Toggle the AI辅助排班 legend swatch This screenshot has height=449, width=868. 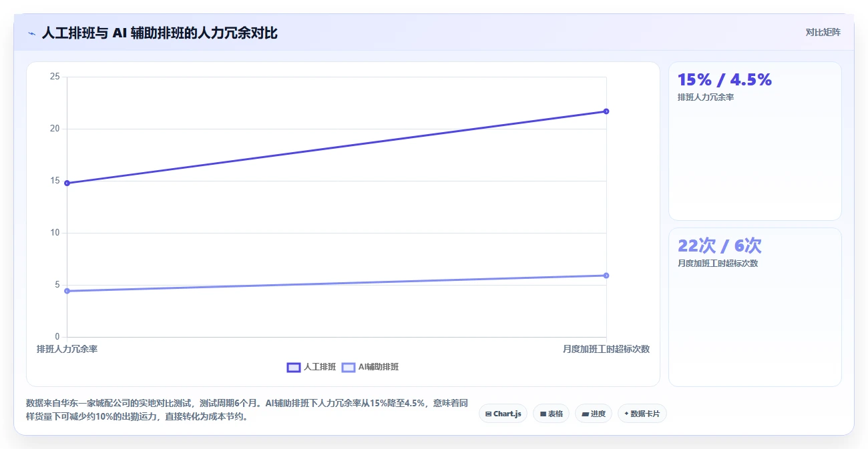tap(349, 367)
